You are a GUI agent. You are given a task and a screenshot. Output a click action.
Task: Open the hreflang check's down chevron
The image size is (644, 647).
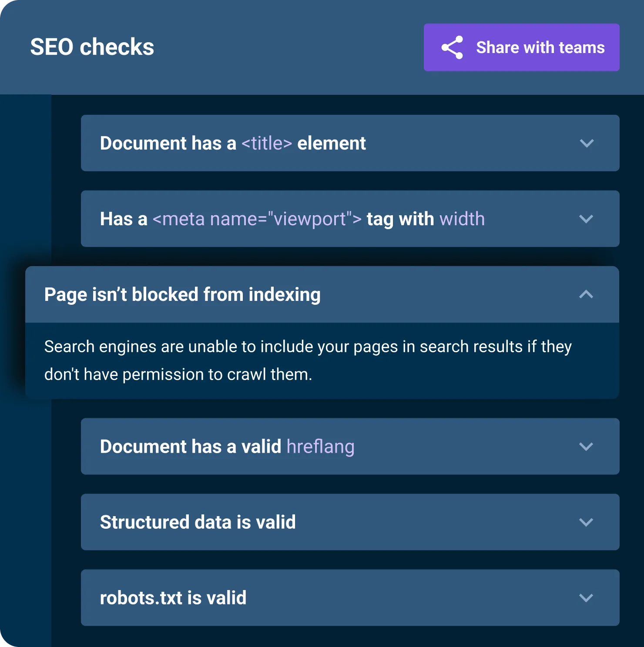coord(587,447)
